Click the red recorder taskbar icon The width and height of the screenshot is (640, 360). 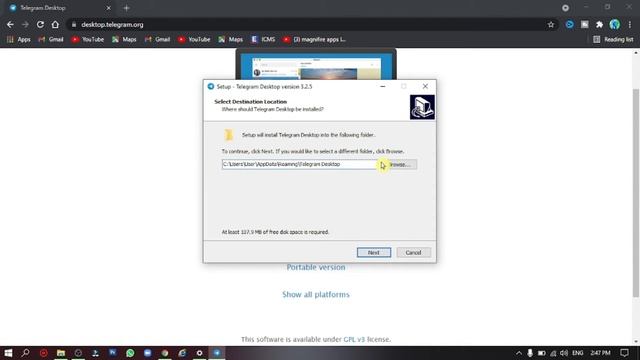click(43, 353)
